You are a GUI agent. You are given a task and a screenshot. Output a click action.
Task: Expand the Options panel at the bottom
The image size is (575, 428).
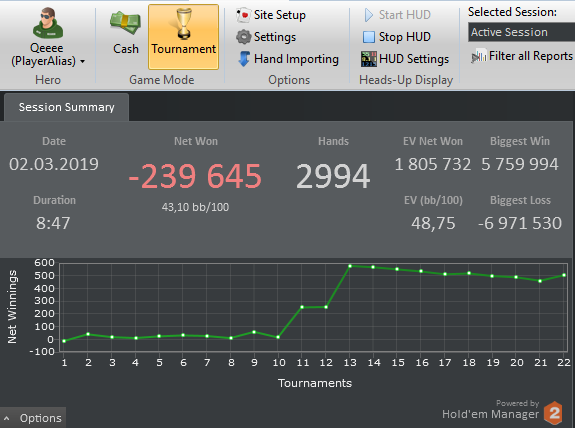coord(33,418)
